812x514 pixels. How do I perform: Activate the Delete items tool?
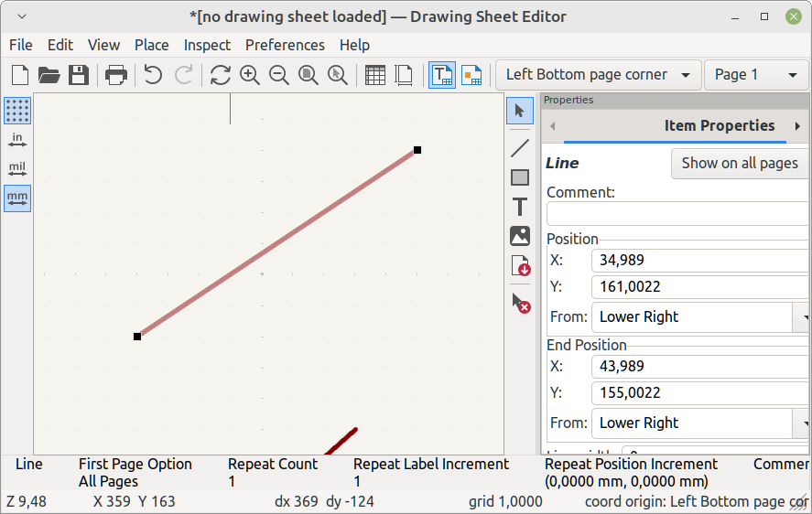[x=520, y=303]
